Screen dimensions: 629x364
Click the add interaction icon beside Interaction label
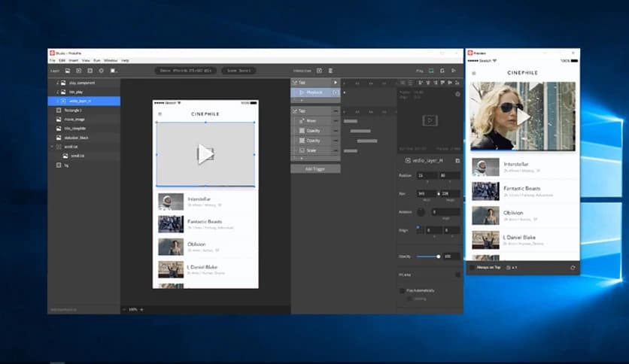[x=319, y=71]
